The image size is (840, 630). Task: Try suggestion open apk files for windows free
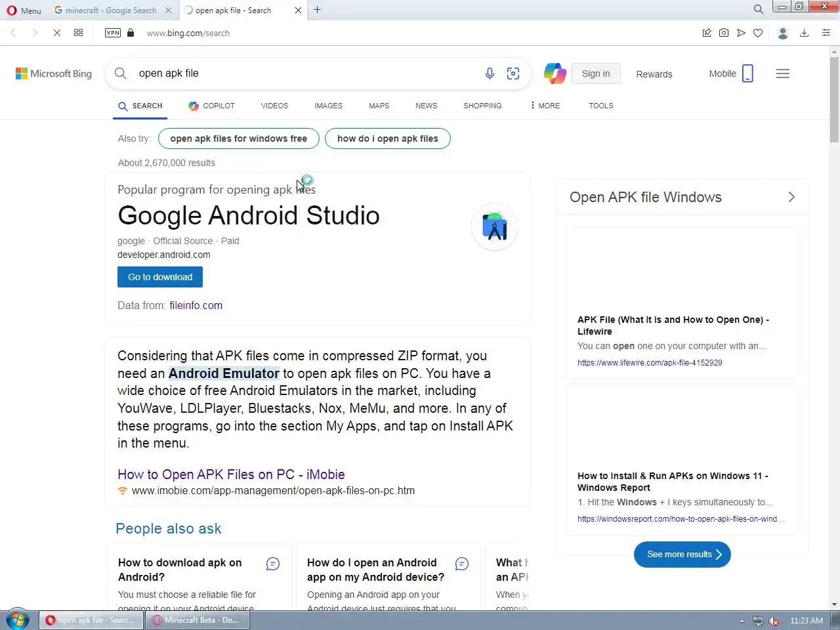[239, 138]
